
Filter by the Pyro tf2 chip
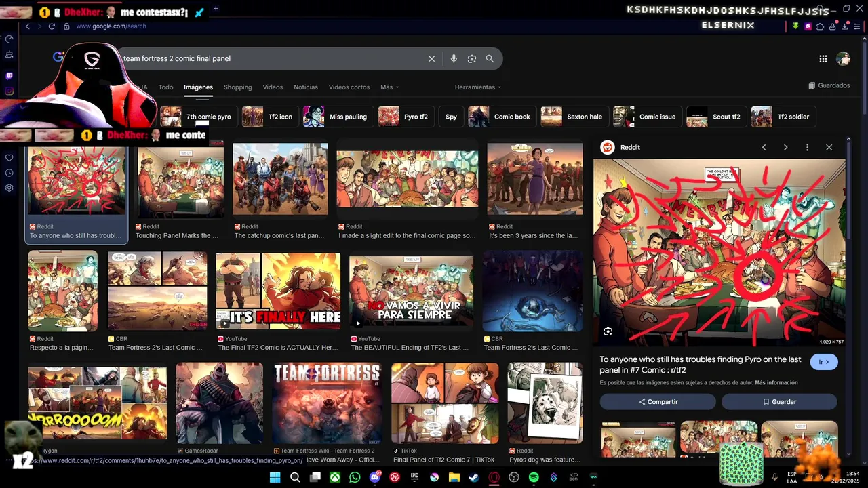pos(406,117)
